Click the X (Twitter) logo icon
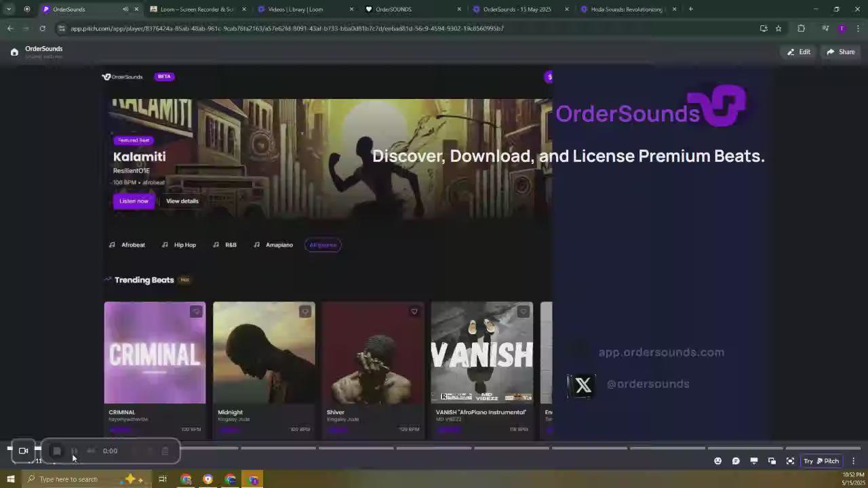 [583, 386]
